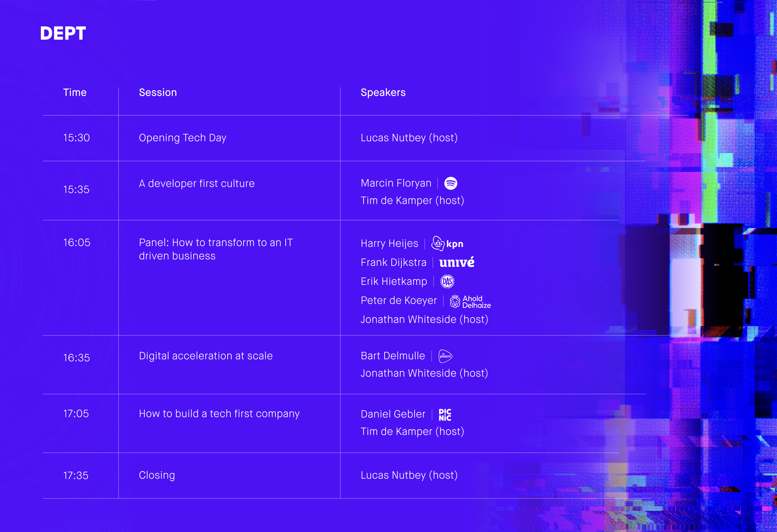The image size is (777, 532).
Task: Click the Speakers column header
Action: 383,93
